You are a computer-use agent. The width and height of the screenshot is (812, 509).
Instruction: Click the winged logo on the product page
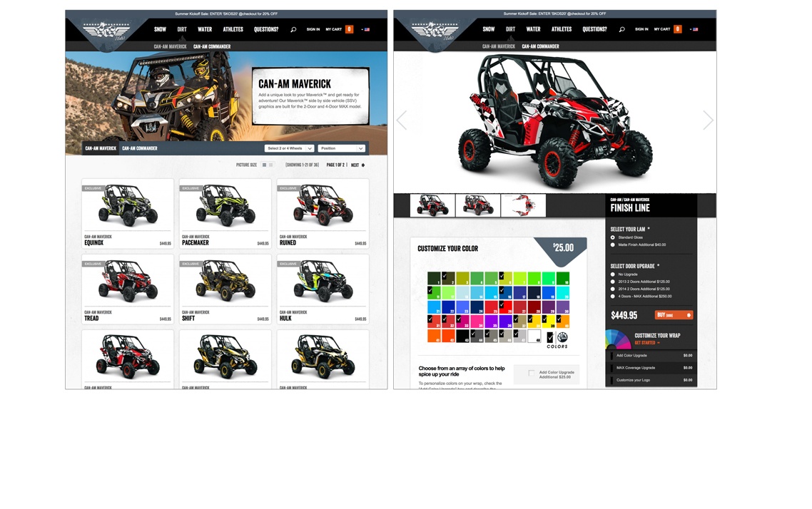pos(435,31)
